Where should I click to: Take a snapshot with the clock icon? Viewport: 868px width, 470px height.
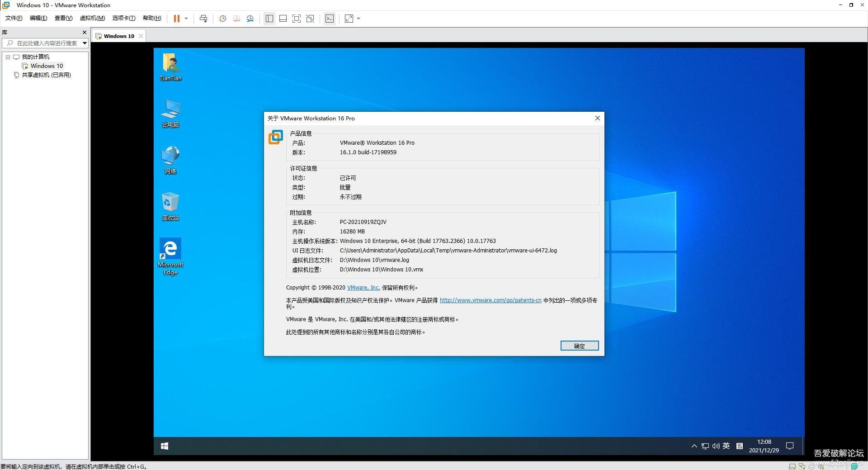(222, 19)
